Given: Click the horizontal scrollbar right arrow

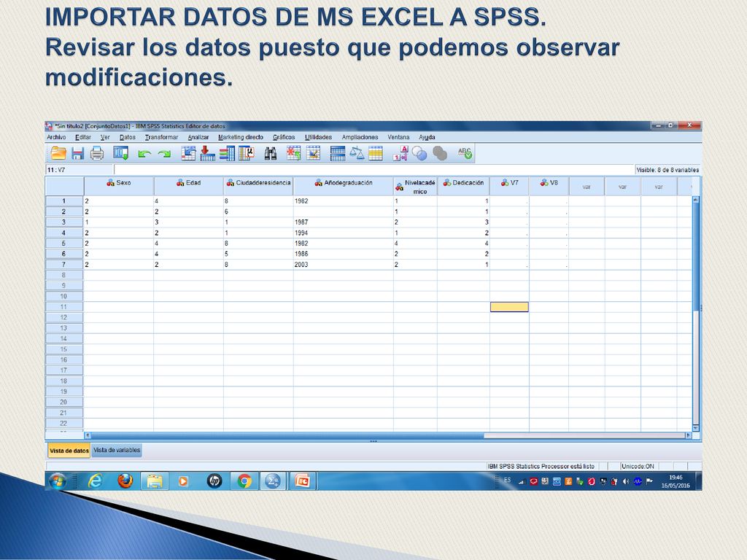Looking at the screenshot, I should coord(688,435).
